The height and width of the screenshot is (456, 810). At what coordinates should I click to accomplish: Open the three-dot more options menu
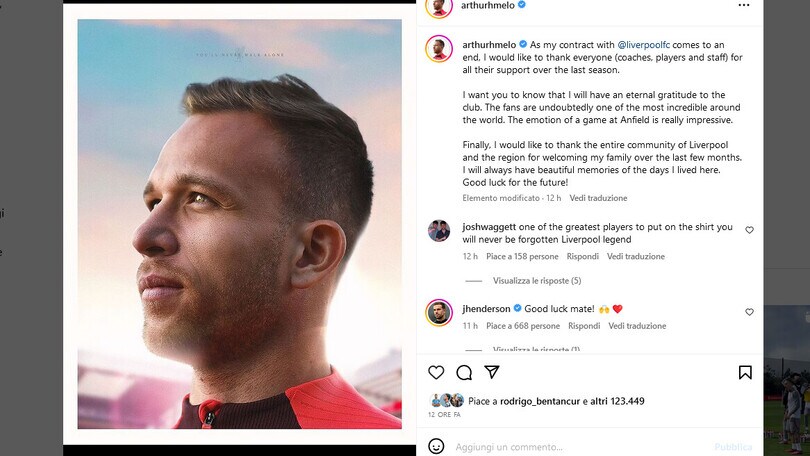coord(744,5)
